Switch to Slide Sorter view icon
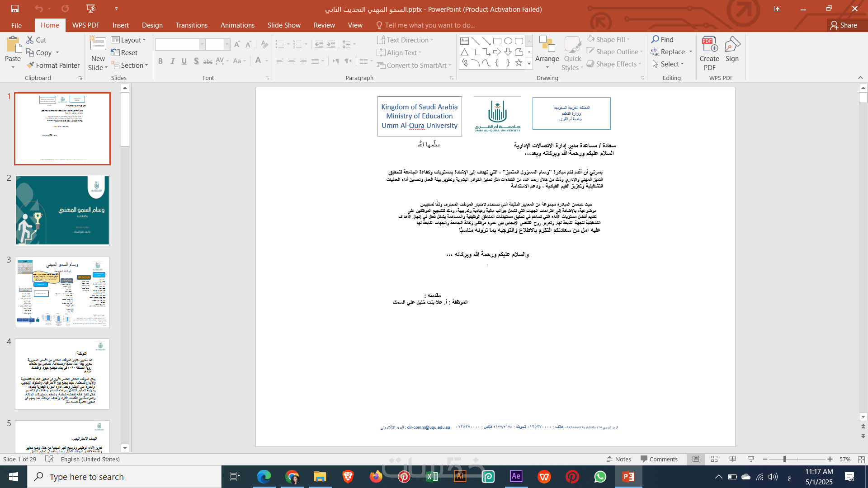Image resolution: width=868 pixels, height=488 pixels. pos(714,459)
